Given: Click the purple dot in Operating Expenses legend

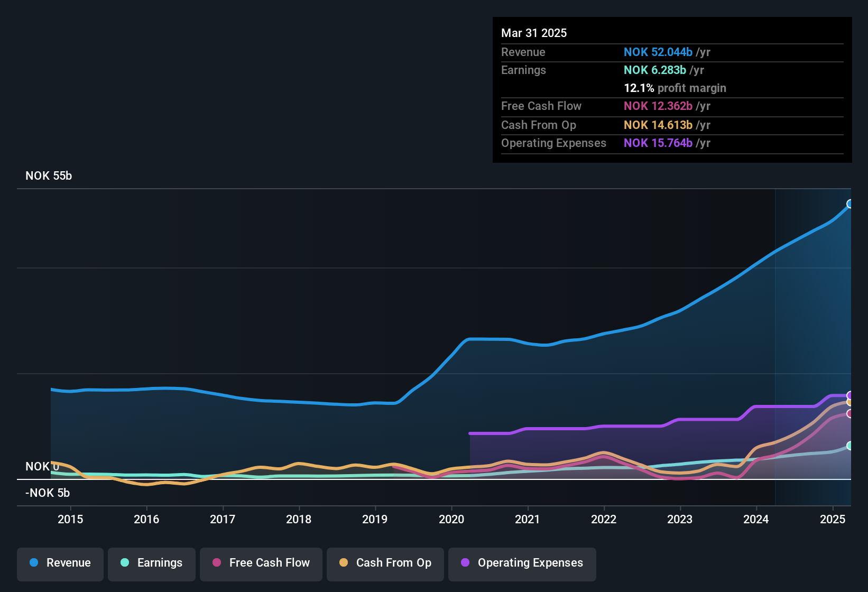Looking at the screenshot, I should (465, 562).
